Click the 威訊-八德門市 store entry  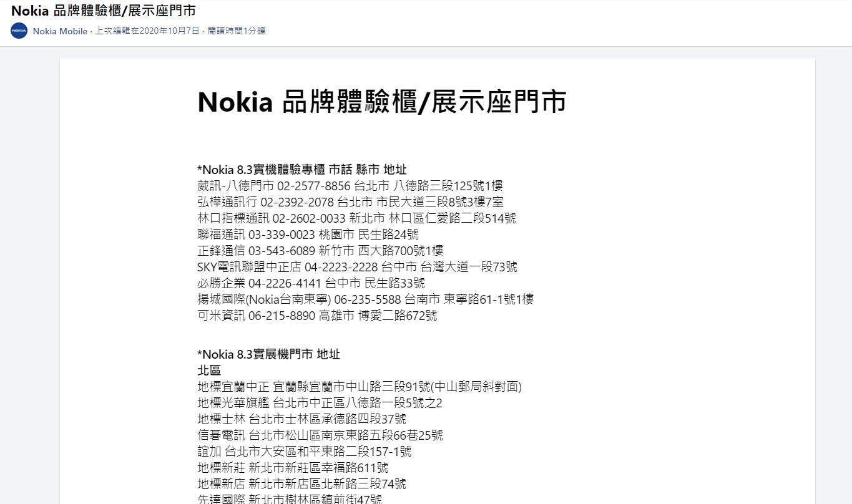point(350,186)
